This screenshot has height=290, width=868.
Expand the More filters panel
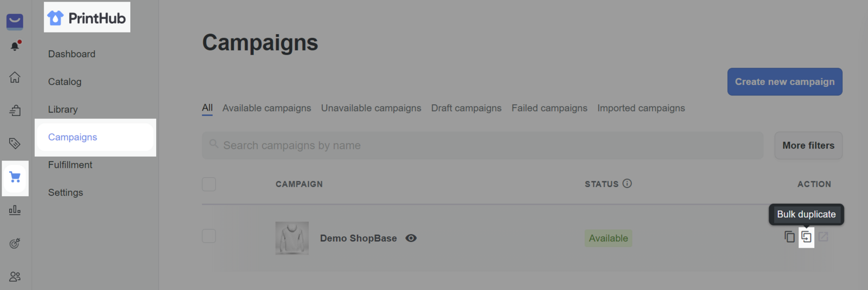808,145
